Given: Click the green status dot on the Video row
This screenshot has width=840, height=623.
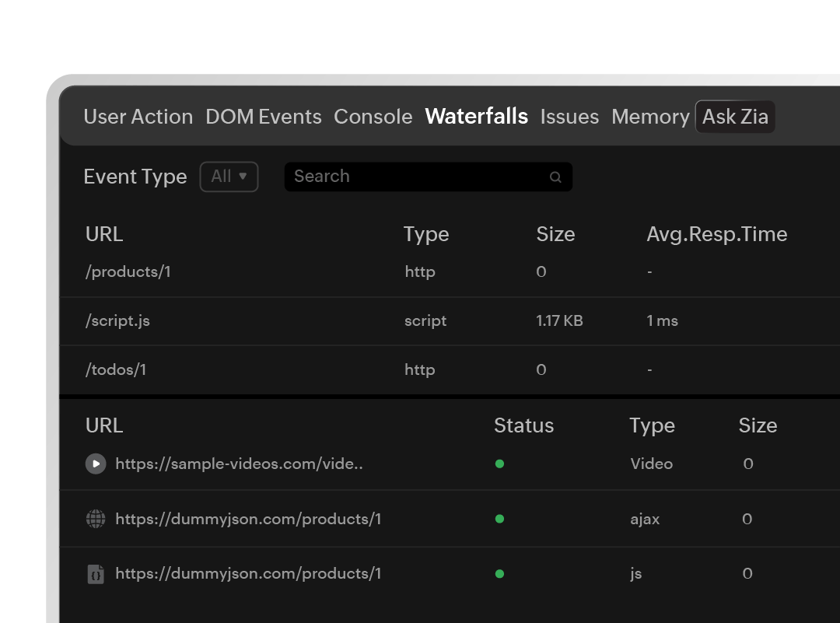Looking at the screenshot, I should (x=500, y=464).
